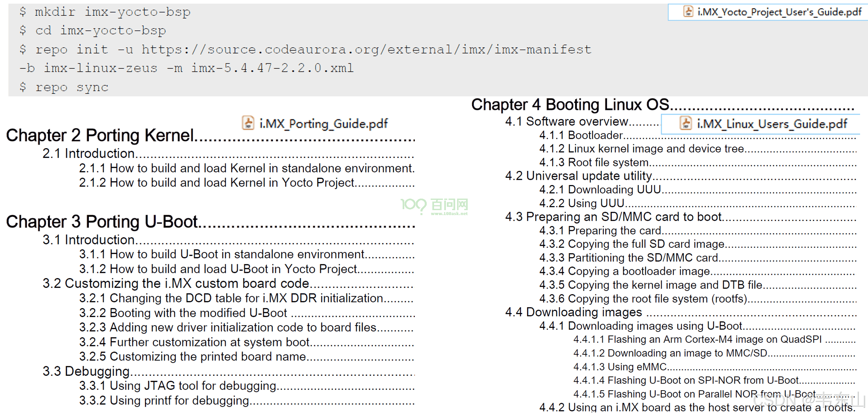868x414 pixels.
Task: Open the i.MX_Porting_Guide.pdf file label
Action: pyautogui.click(x=323, y=124)
